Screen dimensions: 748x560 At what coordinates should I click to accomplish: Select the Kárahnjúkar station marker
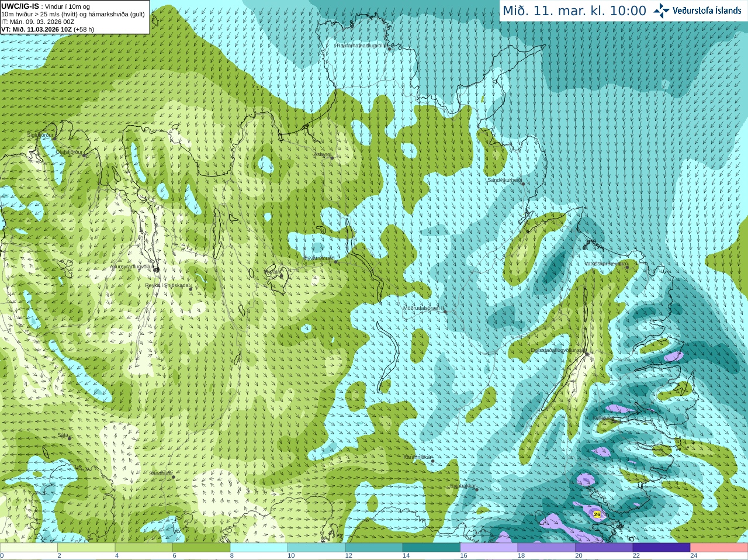tap(433, 461)
